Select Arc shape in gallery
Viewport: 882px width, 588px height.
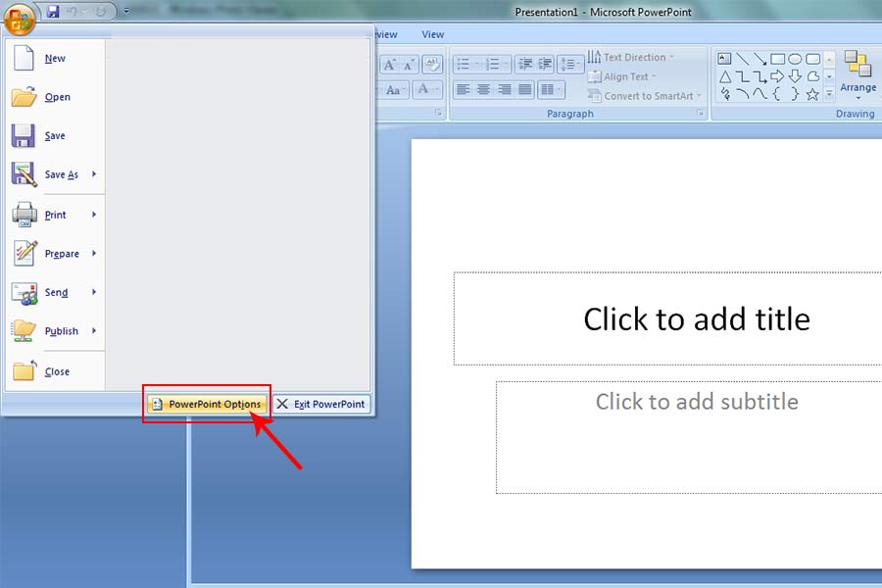[x=743, y=94]
